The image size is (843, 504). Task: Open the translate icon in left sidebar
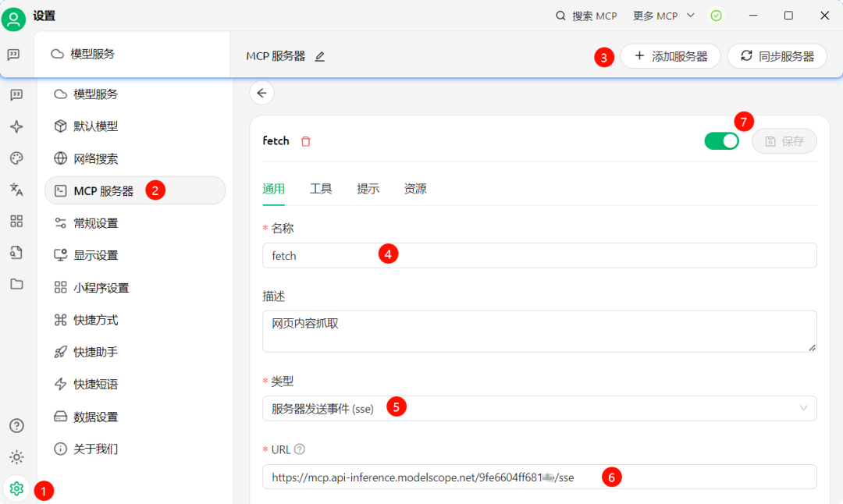pos(16,190)
